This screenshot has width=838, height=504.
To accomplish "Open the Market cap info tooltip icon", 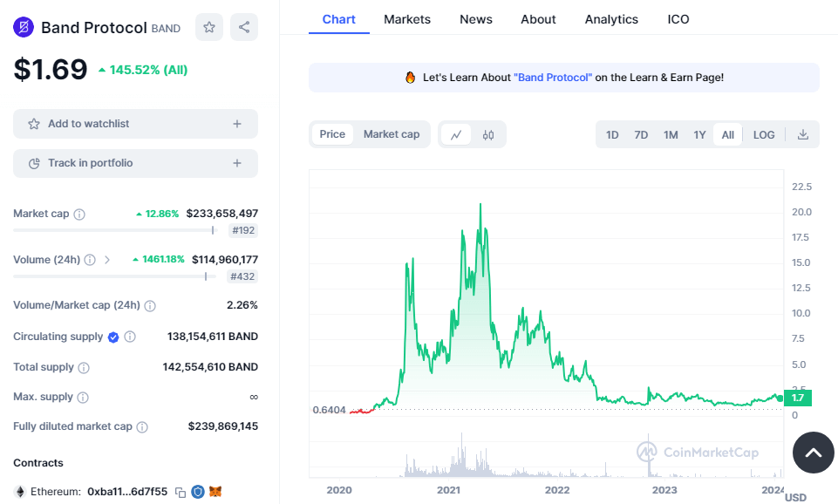I will [x=79, y=214].
